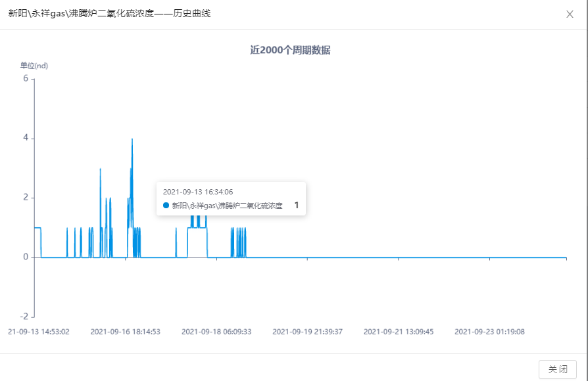Click the y-axis tick label -2
This screenshot has height=381, width=588.
pyautogui.click(x=24, y=317)
